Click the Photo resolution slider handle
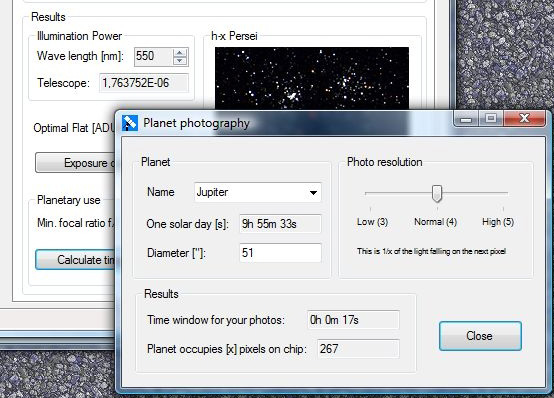Viewport: 554px width, 398px height. tap(437, 193)
